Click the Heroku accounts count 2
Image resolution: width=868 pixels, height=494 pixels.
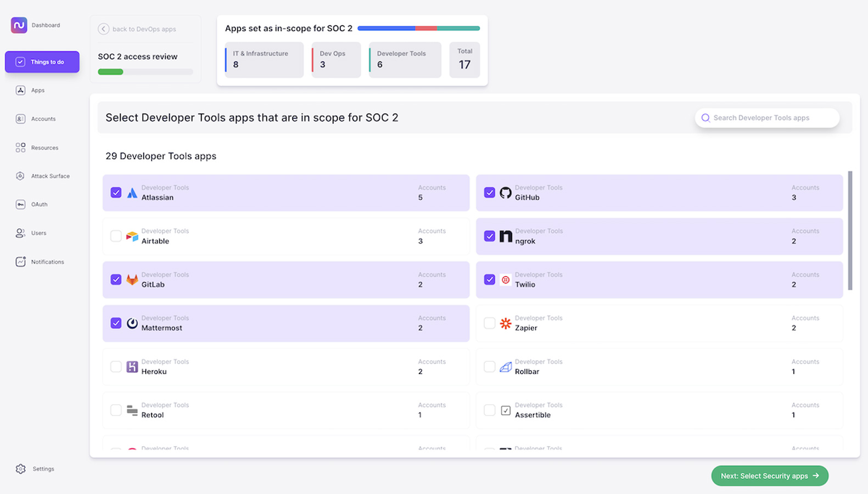[x=421, y=372]
